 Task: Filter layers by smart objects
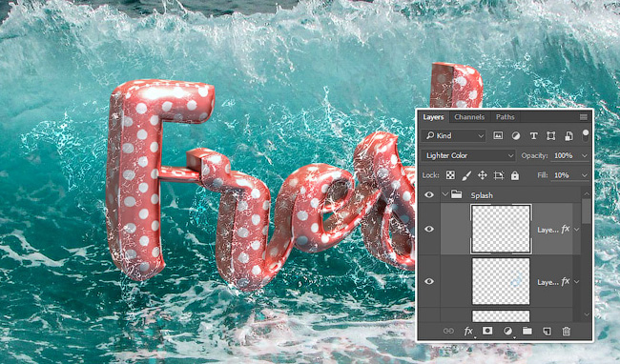tap(568, 136)
